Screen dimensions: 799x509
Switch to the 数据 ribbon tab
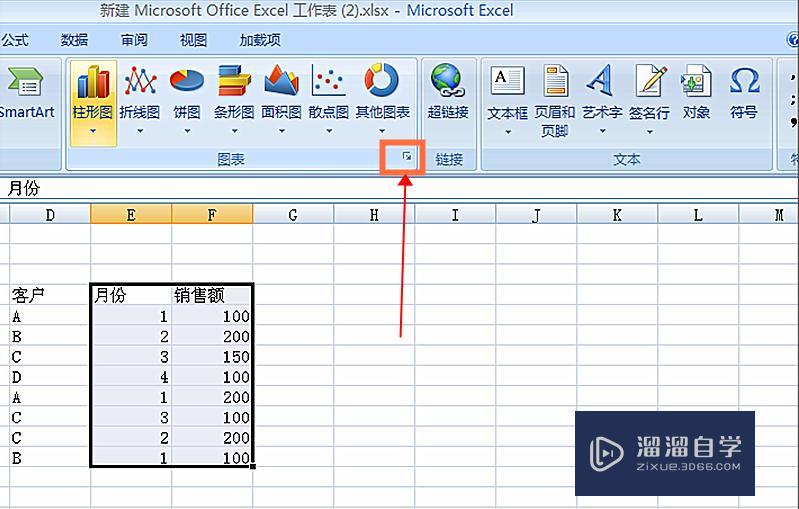74,40
